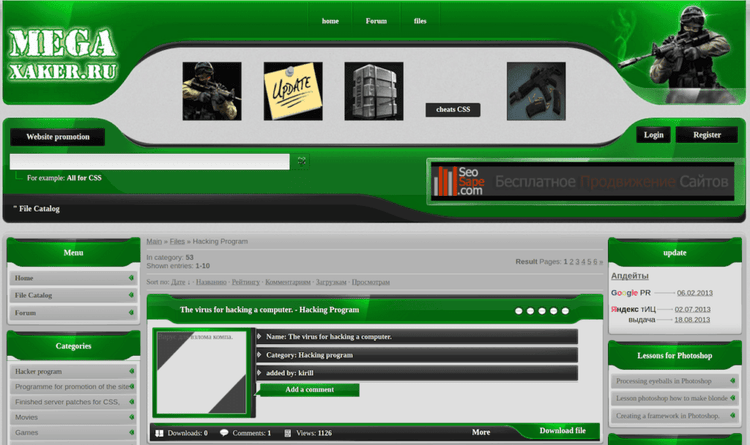Click the MEGA XAKER.RU site logo

point(64,55)
